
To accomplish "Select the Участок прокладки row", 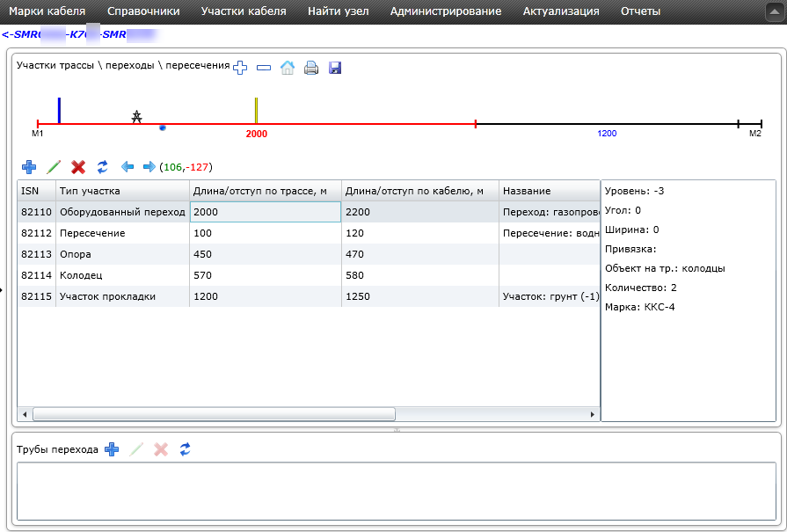I will (309, 296).
